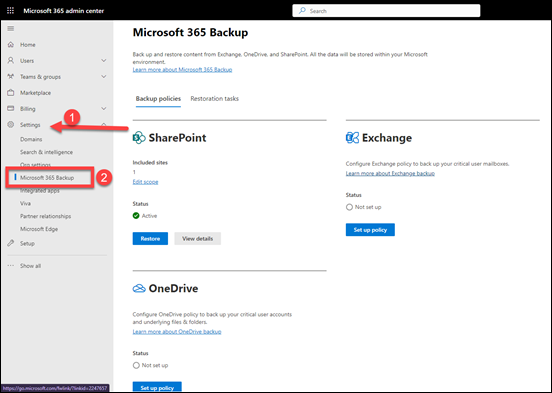
Task: Click the Show all ellipsis icon
Action: pyautogui.click(x=11, y=266)
